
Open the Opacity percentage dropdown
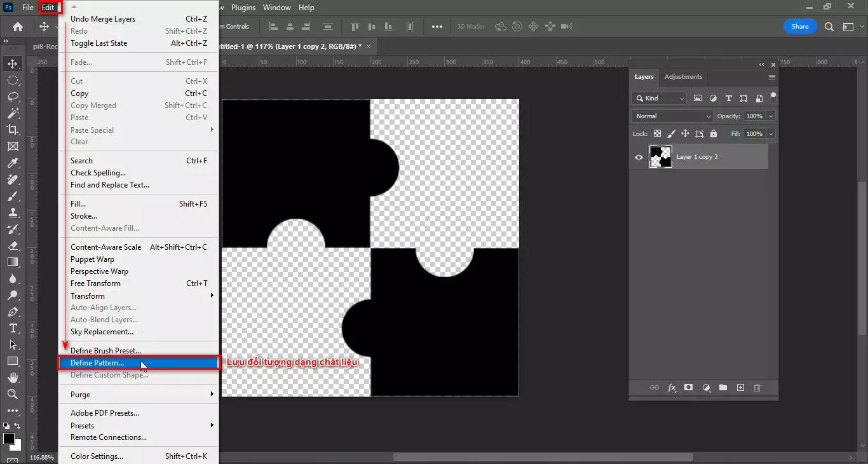pos(770,116)
